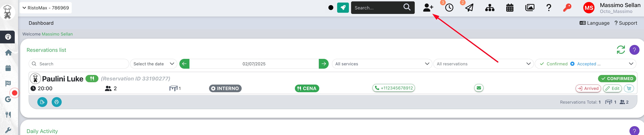Launch the green rocket button
This screenshot has width=644, height=135.
343,8
